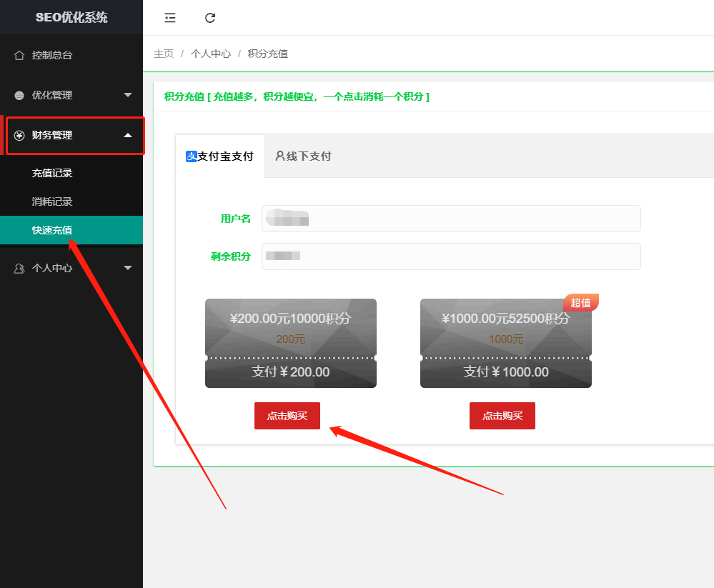Click the yen icon beside 财务管理
The height and width of the screenshot is (588, 714).
pos(19,135)
